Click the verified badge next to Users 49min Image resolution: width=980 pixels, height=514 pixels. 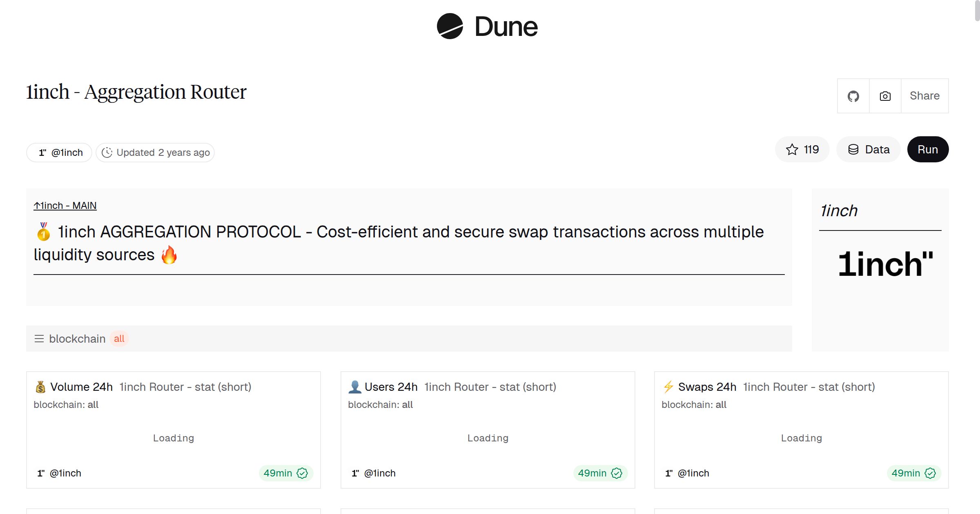pos(616,473)
